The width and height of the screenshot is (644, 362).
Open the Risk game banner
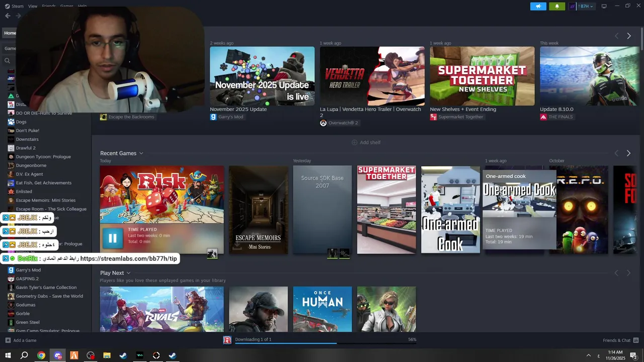(x=162, y=194)
